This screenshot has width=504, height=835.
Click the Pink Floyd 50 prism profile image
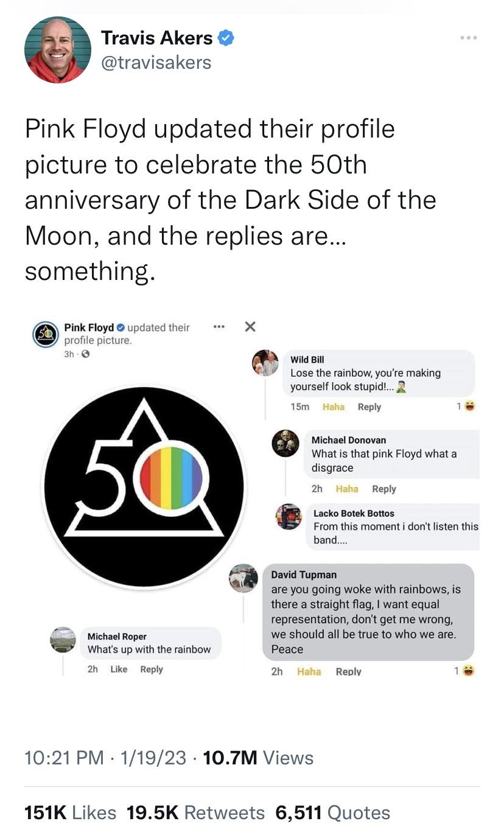coord(144,487)
